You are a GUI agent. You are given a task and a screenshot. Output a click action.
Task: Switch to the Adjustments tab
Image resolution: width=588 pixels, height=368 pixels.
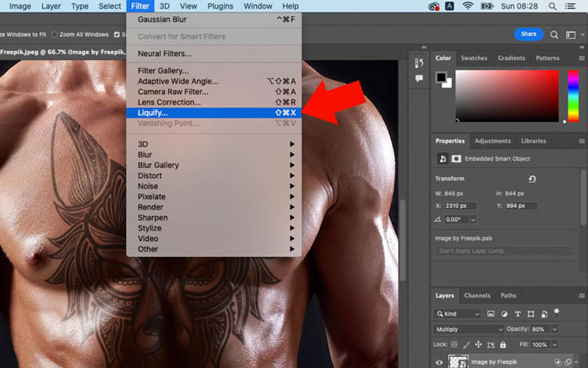point(492,141)
